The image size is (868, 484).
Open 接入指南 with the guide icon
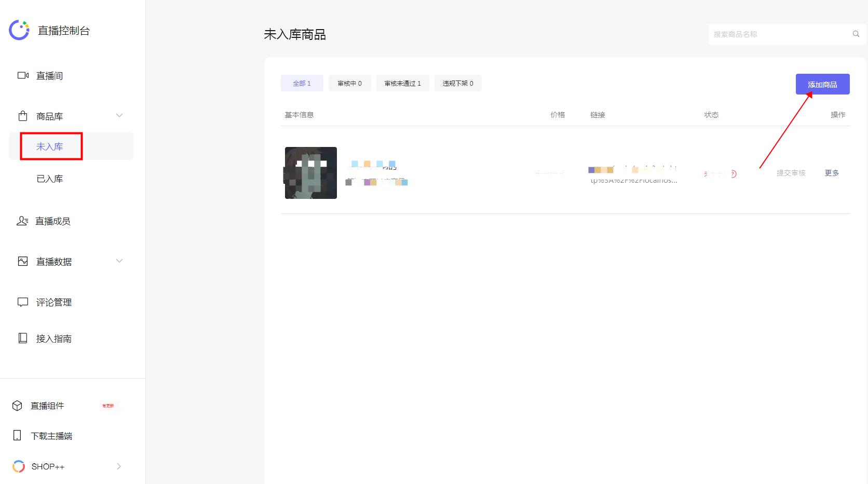22,338
